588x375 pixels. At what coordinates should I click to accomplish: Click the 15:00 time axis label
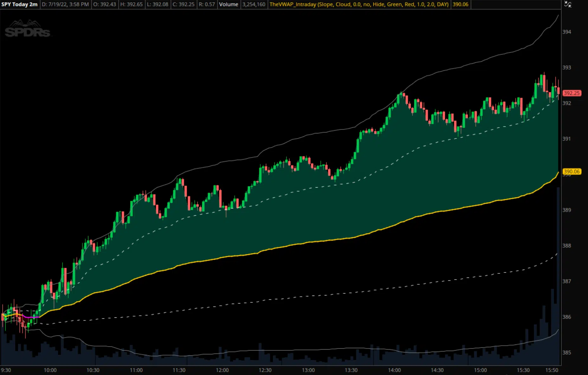click(481, 370)
